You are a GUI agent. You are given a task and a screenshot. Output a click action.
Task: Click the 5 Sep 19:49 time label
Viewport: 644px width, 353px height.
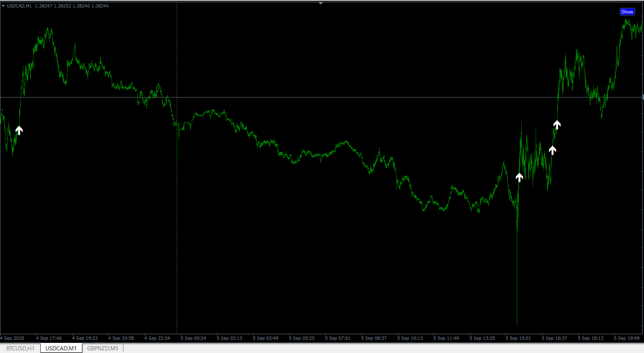627,338
